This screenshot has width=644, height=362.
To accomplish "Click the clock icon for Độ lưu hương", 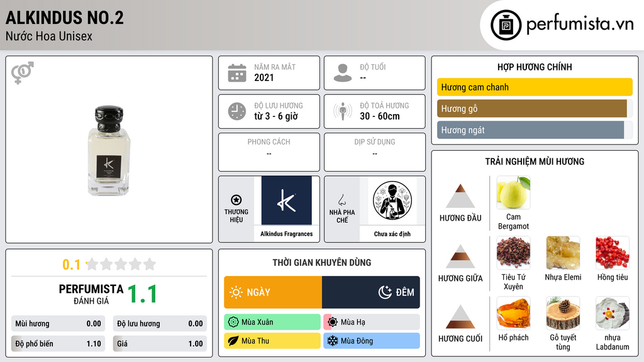I will [237, 111].
